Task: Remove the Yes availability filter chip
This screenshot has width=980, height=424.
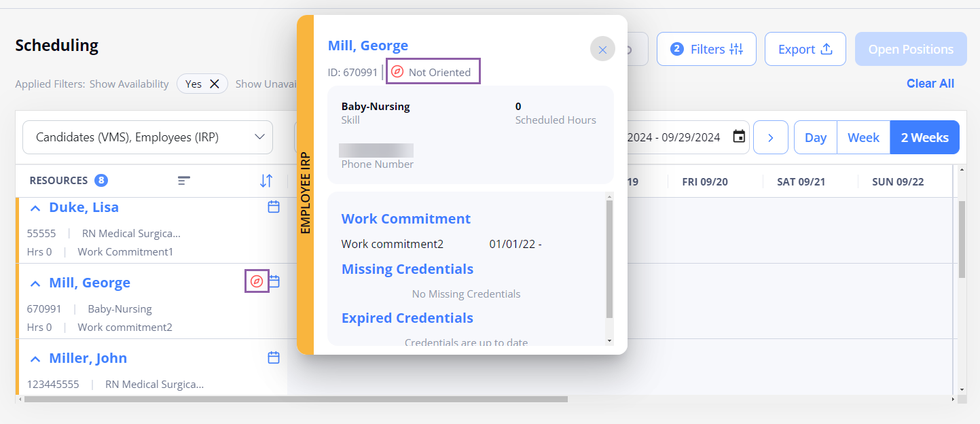Action: 214,84
